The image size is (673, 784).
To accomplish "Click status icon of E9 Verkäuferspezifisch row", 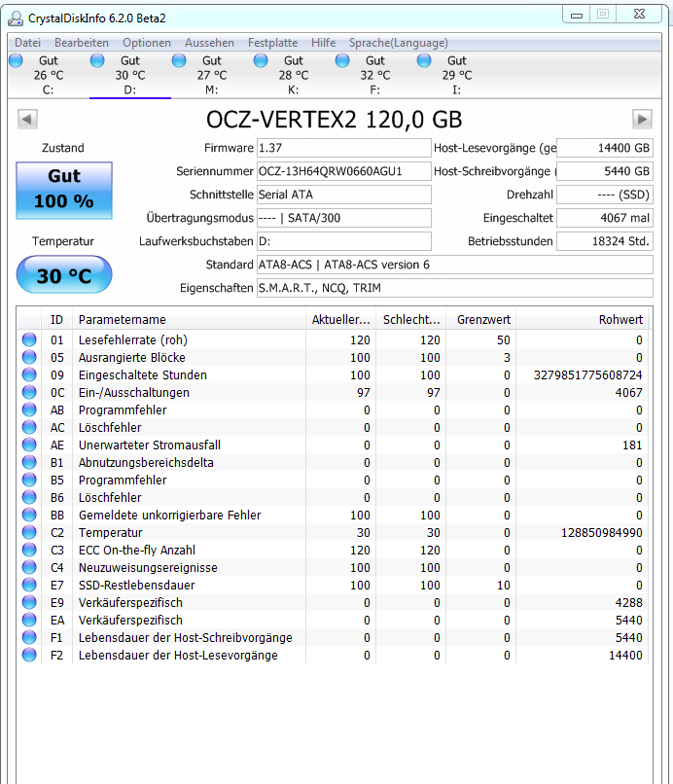I will point(29,602).
